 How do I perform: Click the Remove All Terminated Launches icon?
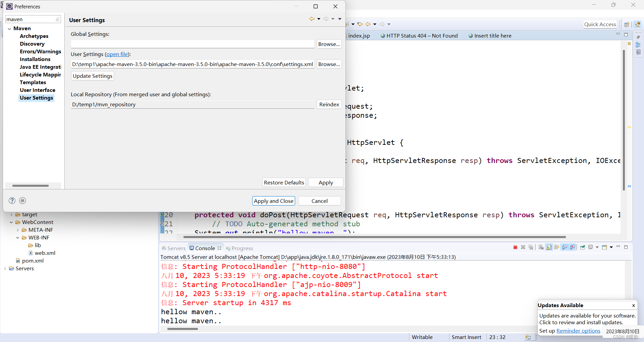(x=531, y=247)
